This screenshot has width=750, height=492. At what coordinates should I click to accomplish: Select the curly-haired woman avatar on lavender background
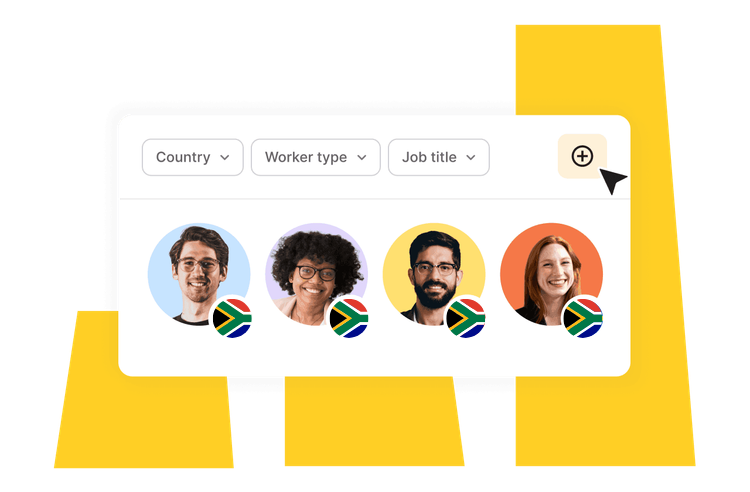point(317,274)
